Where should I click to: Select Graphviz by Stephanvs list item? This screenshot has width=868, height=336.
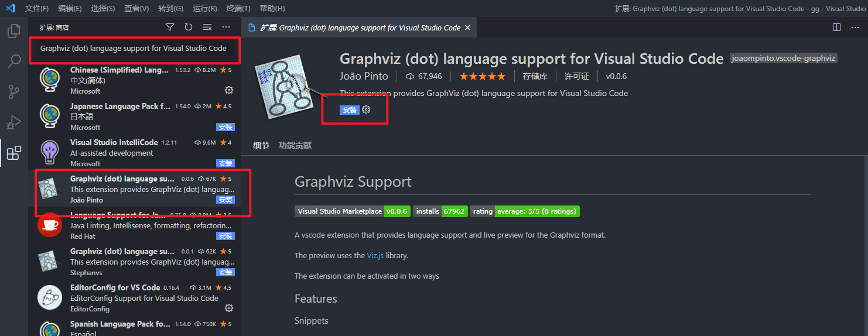pos(135,262)
